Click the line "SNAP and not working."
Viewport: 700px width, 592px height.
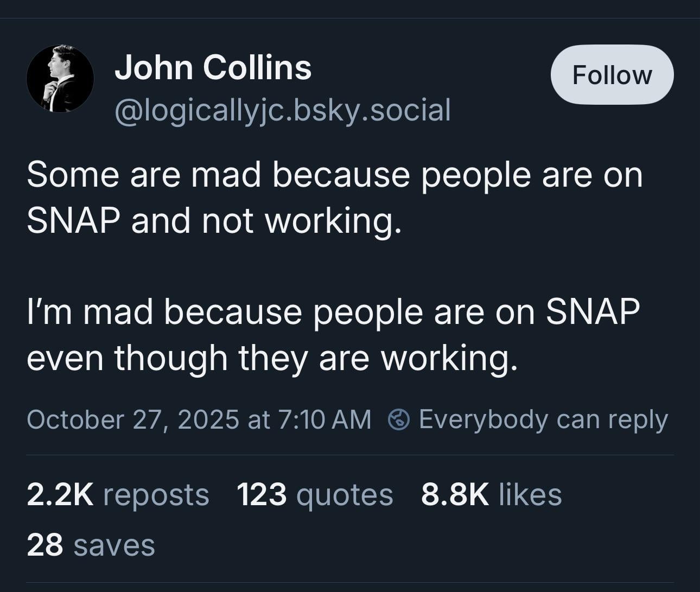click(214, 221)
